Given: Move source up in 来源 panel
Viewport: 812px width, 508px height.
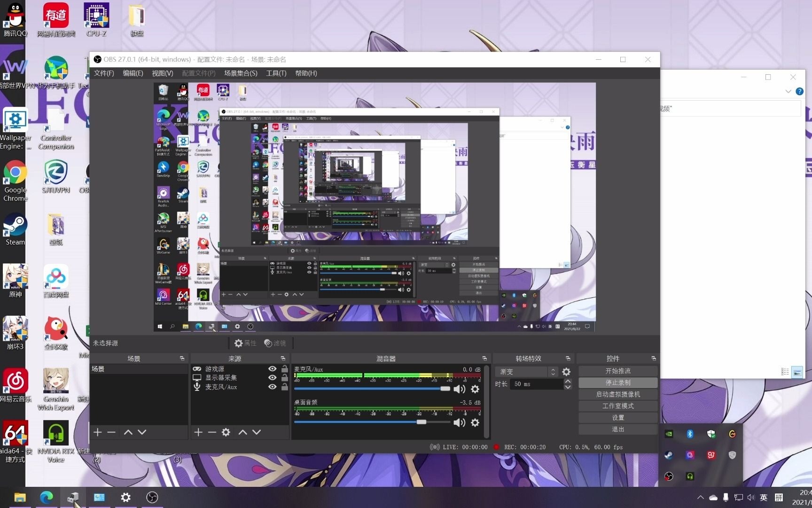Looking at the screenshot, I should pyautogui.click(x=242, y=432).
